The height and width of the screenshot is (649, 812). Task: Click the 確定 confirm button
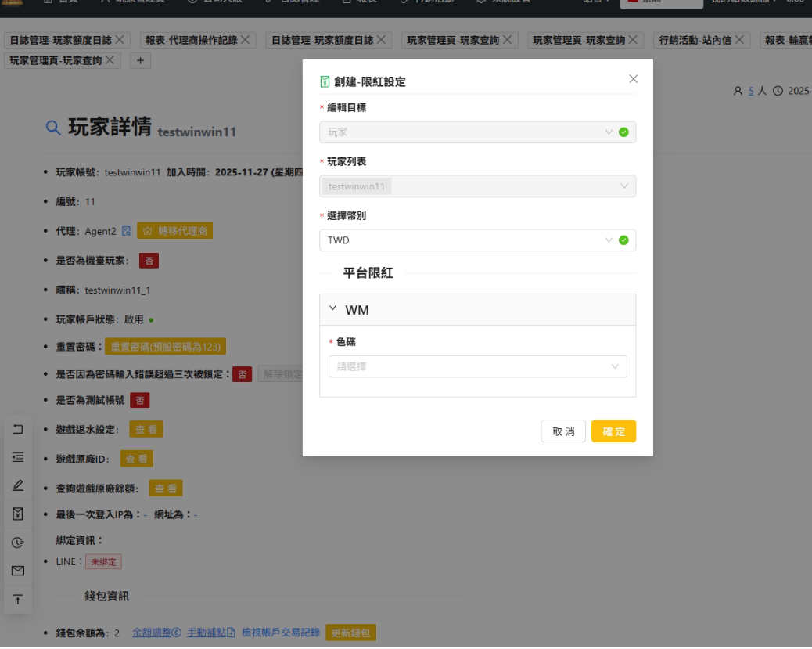point(613,431)
